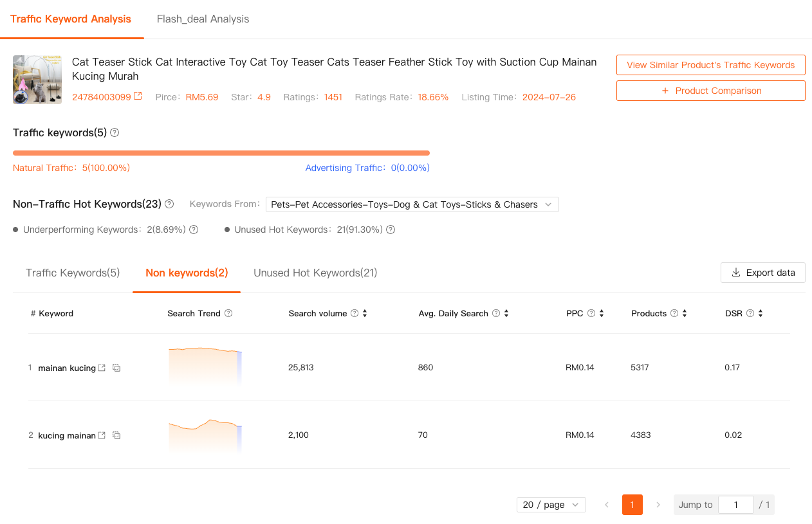Select the Unused Hot Keywords(21) tab
This screenshot has height=524, width=812.
[x=315, y=273]
